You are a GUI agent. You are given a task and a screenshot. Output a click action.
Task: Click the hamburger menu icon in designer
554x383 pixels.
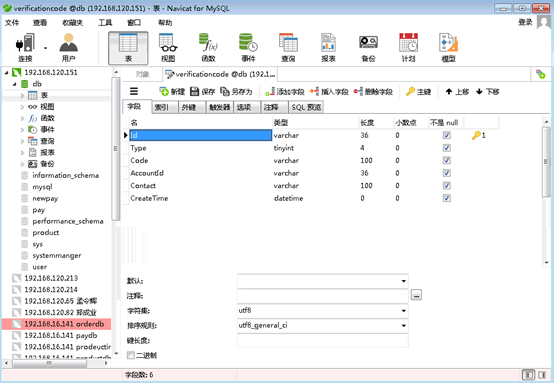click(x=134, y=92)
